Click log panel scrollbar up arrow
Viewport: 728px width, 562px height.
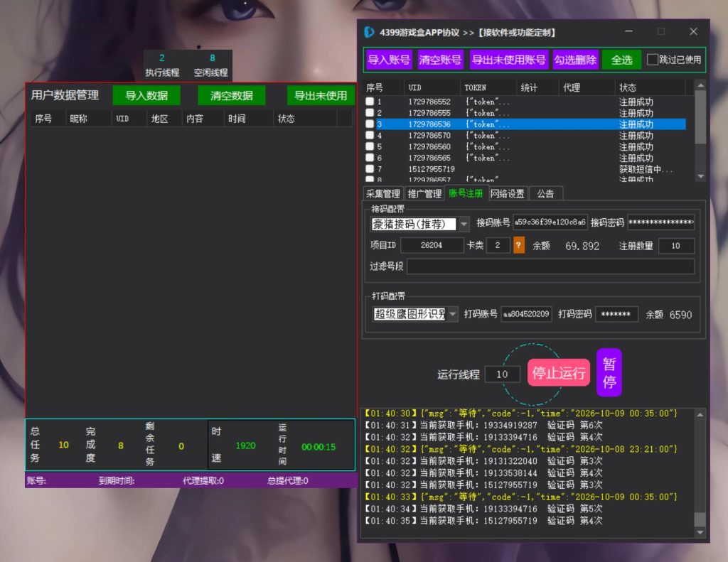700,414
